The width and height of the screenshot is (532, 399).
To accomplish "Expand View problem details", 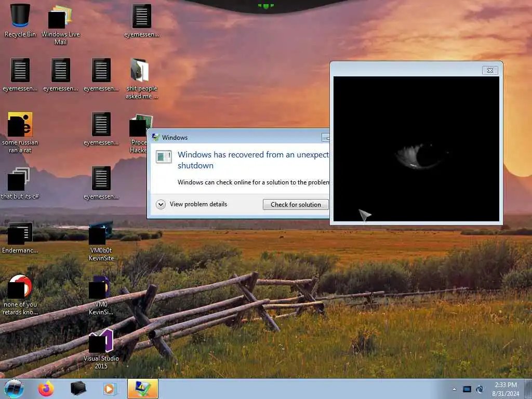I will [192, 204].
